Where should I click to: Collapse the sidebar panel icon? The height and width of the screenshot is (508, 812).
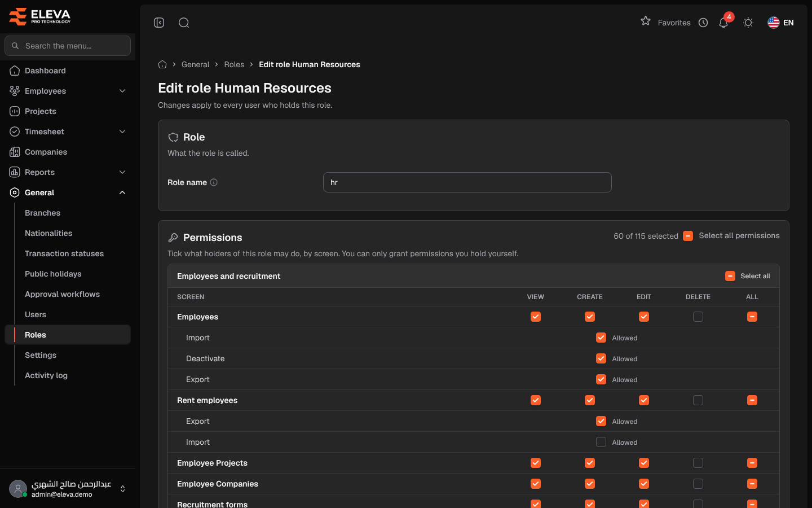(x=159, y=23)
